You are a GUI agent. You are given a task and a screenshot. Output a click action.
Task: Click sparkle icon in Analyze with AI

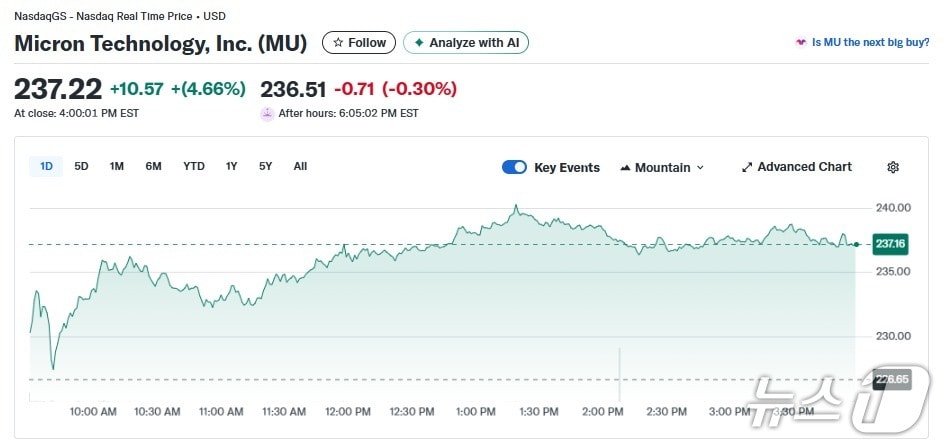(419, 43)
